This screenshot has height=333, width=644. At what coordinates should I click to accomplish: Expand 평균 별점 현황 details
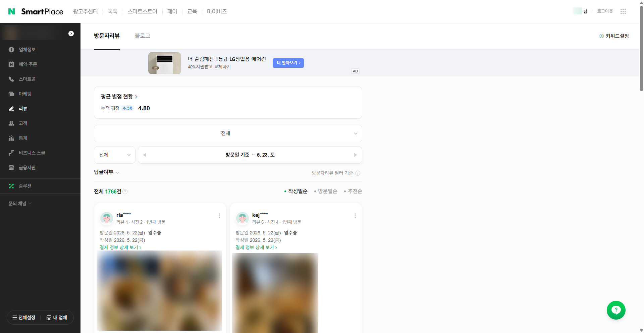(x=119, y=97)
